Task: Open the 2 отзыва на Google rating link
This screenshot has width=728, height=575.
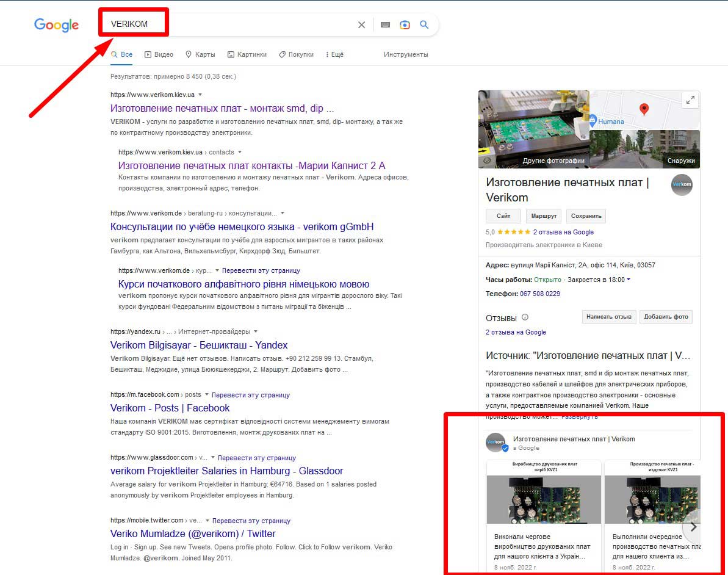Action: (x=563, y=232)
